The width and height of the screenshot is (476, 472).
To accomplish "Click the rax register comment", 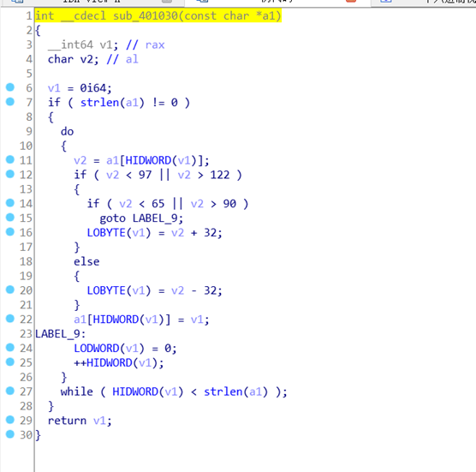I will pyautogui.click(x=155, y=45).
